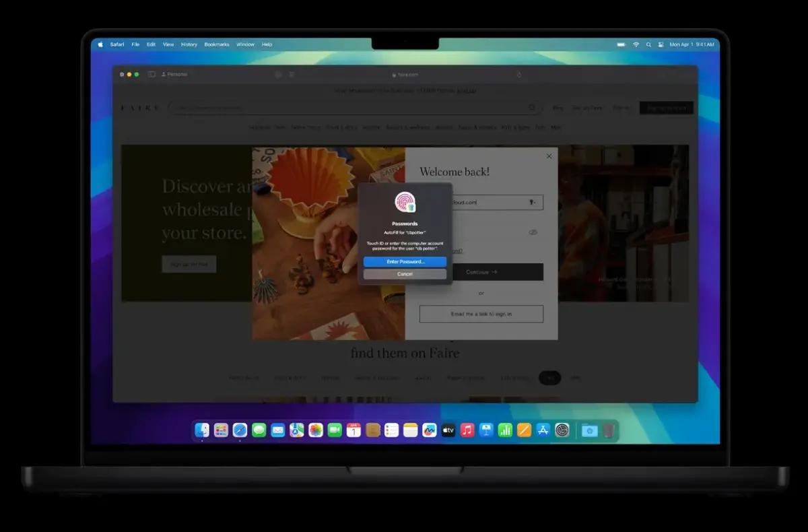808x532 pixels.
Task: Open the Apple menu
Action: (100, 44)
